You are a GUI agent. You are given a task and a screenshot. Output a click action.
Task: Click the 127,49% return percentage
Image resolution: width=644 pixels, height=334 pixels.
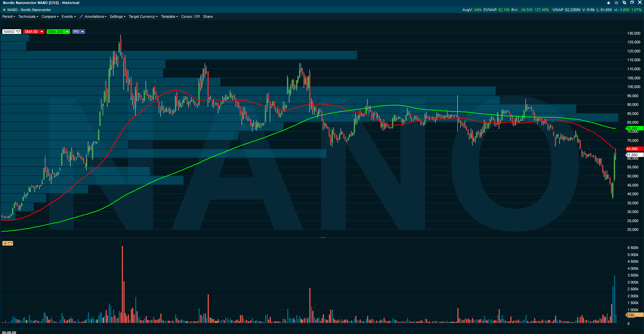click(542, 10)
